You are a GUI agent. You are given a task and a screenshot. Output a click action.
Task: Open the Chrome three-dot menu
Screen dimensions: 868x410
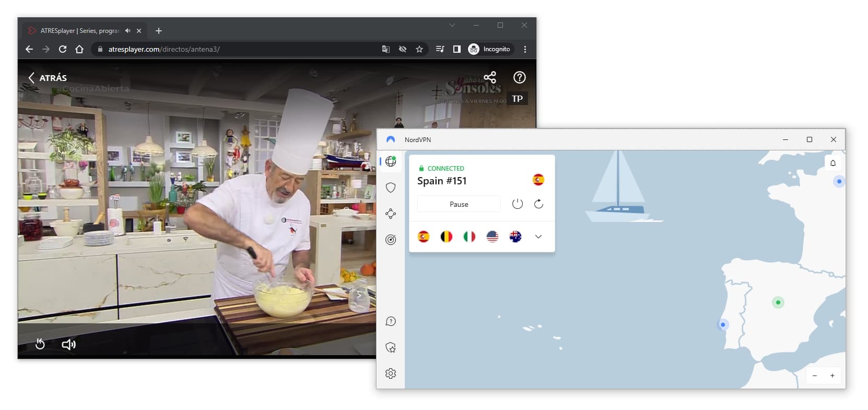click(525, 49)
